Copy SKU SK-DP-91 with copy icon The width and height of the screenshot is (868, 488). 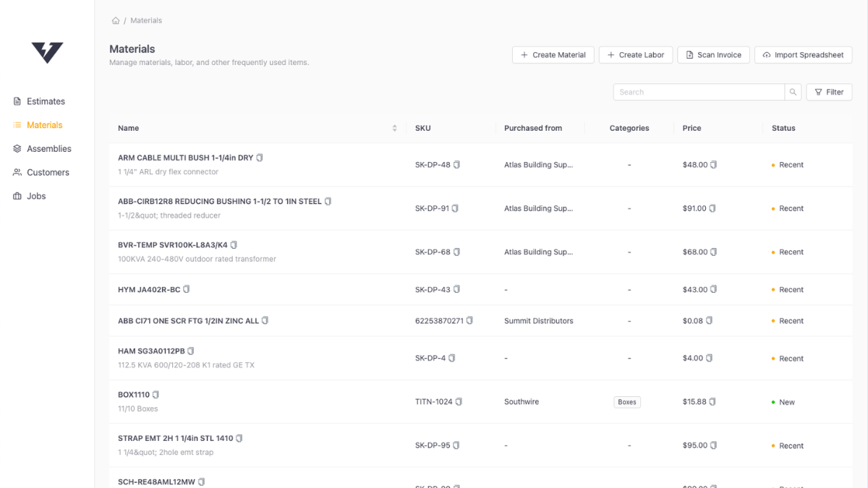click(x=456, y=208)
